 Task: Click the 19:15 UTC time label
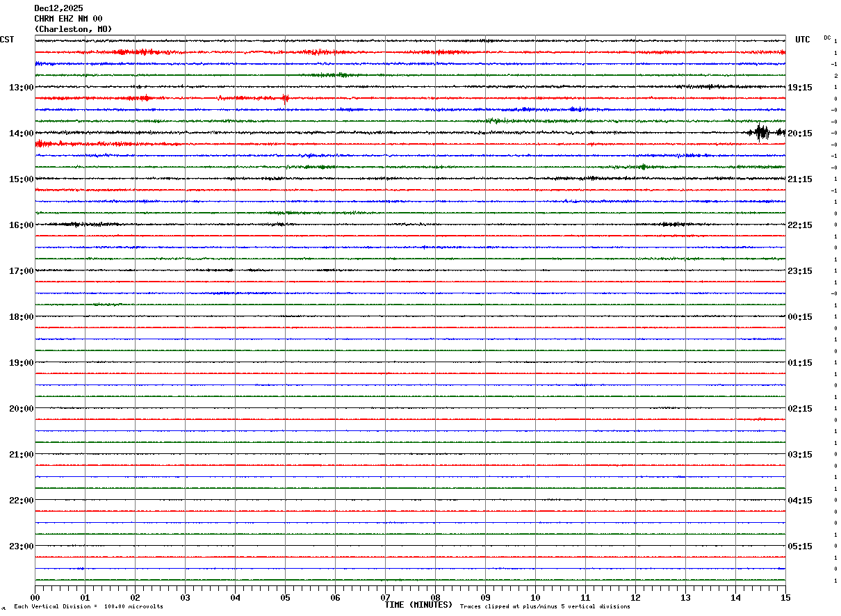(799, 87)
